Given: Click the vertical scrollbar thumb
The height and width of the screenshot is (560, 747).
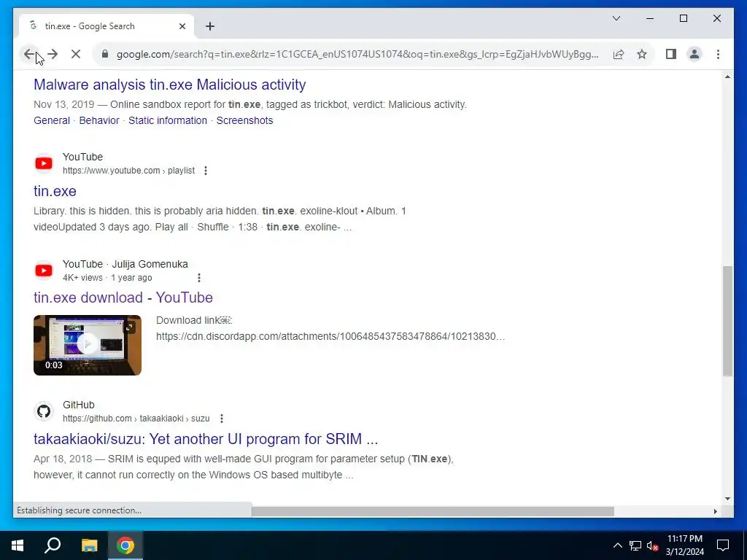Looking at the screenshot, I should tap(727, 321).
